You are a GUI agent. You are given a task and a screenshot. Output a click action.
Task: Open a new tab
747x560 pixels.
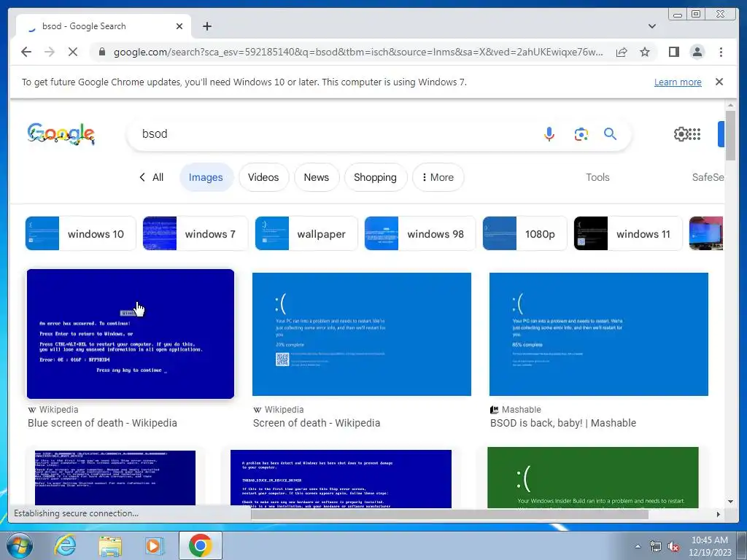pos(206,26)
